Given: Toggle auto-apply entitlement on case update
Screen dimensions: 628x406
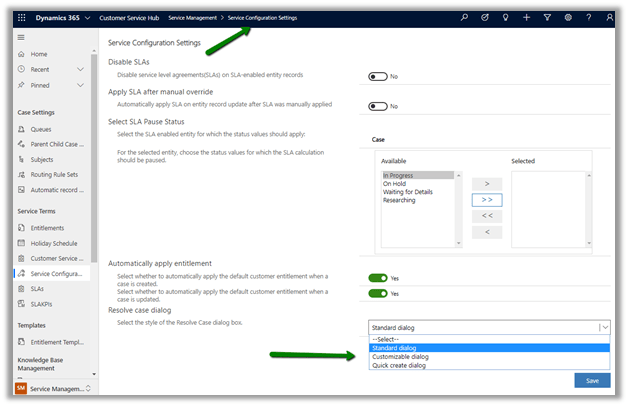Looking at the screenshot, I should point(378,293).
